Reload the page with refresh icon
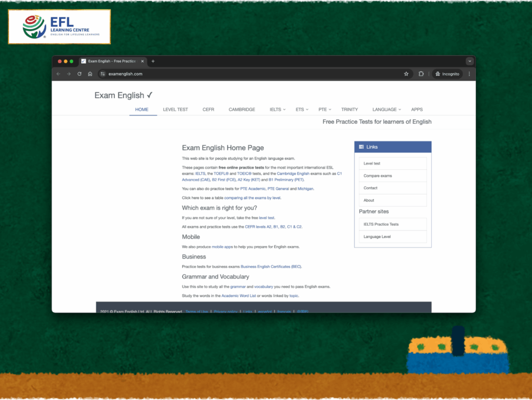 click(79, 74)
